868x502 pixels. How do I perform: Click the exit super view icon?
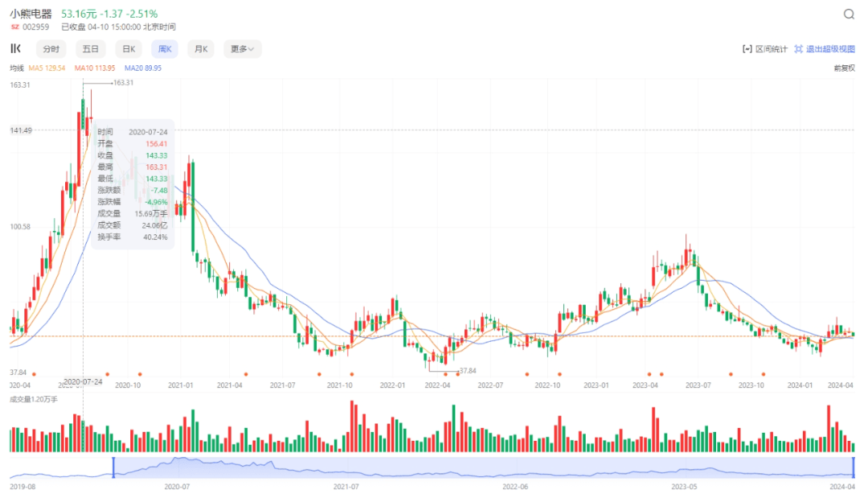(x=798, y=49)
